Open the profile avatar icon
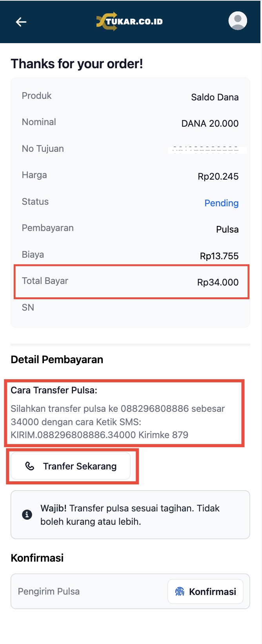262x644 pixels. tap(238, 21)
